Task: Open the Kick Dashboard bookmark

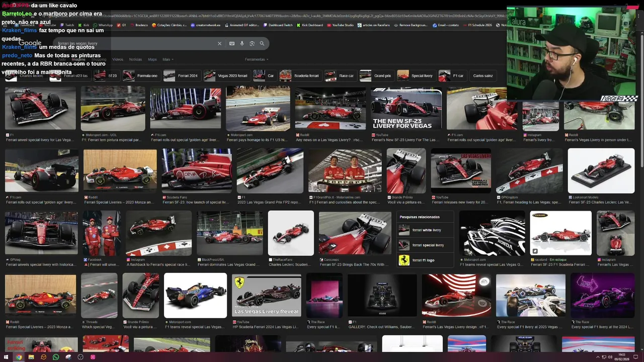Action: [x=310, y=25]
